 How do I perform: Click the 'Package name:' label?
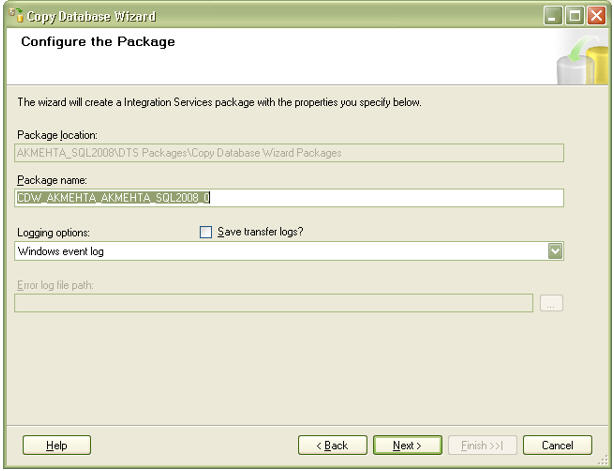tap(52, 180)
